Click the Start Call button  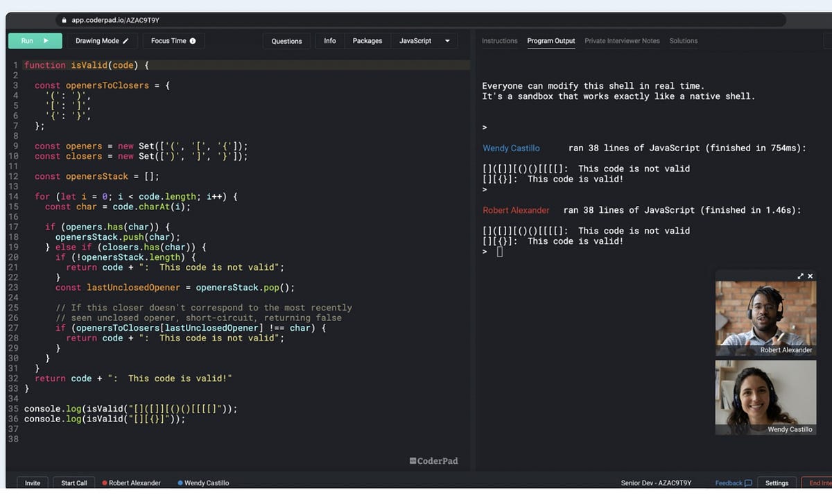(74, 483)
